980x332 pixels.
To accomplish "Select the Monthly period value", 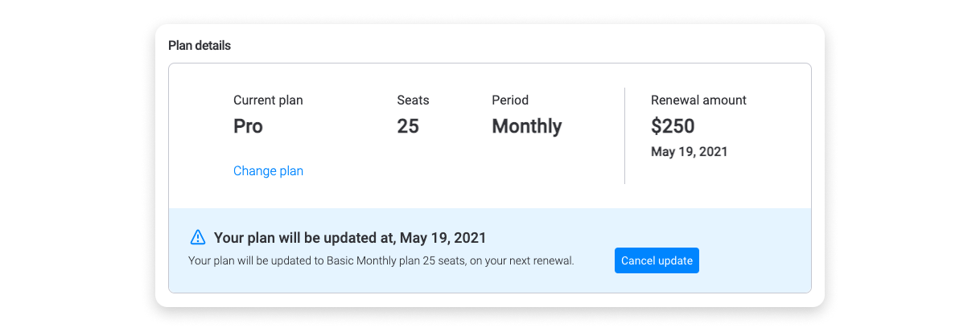I will tap(527, 126).
